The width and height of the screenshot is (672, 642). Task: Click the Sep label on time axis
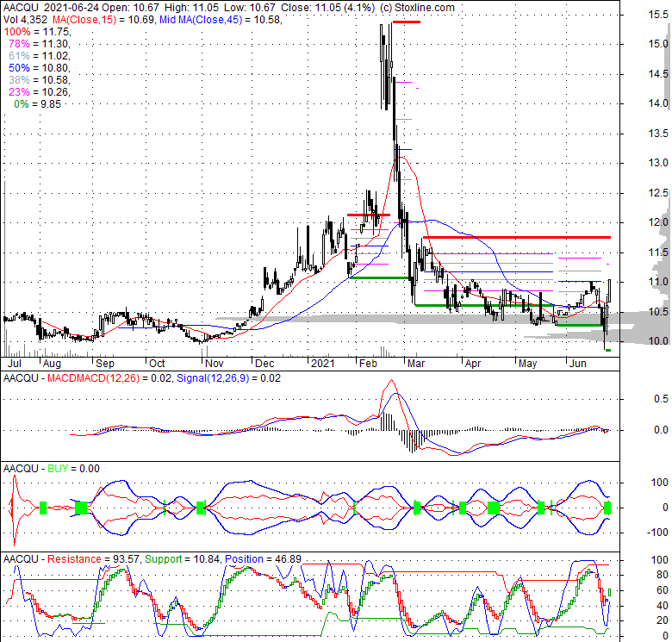(105, 364)
